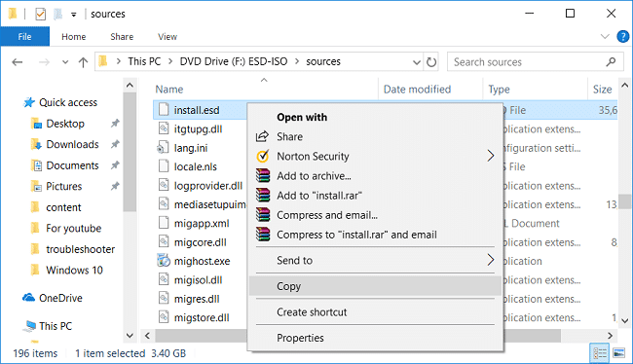Screen dimensions: 633x364
Task: Go forward with the right arrow
Action: coord(44,62)
